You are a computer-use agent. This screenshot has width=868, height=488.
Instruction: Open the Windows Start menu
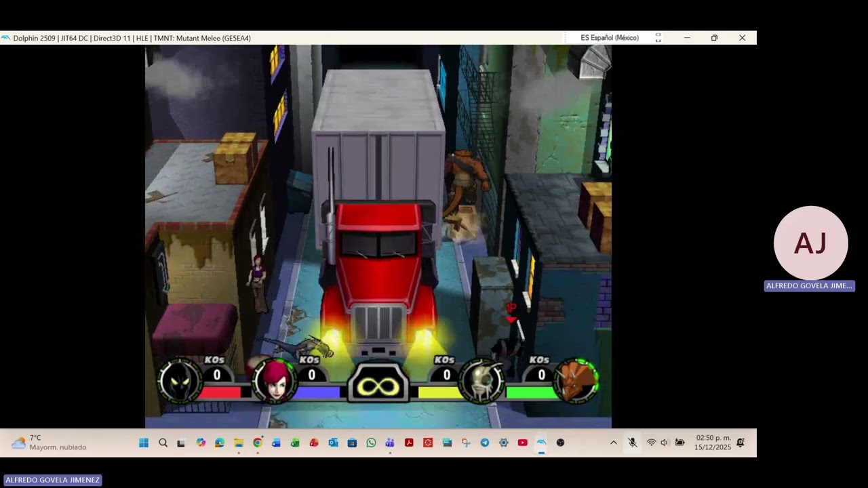(144, 443)
